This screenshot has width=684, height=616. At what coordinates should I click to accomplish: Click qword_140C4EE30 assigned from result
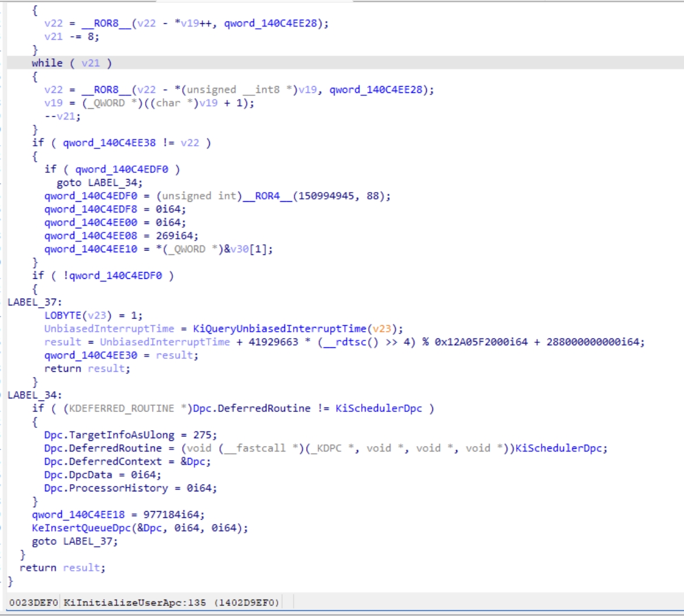[x=91, y=355]
